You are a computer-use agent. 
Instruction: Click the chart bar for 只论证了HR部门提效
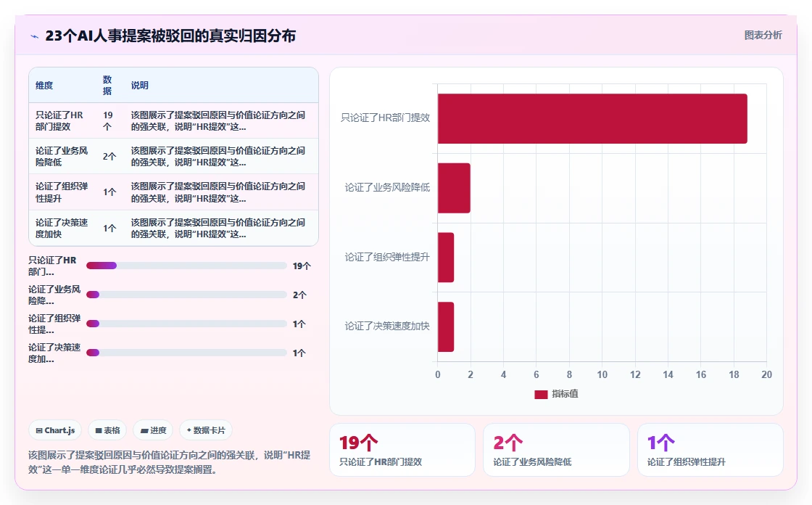point(592,119)
